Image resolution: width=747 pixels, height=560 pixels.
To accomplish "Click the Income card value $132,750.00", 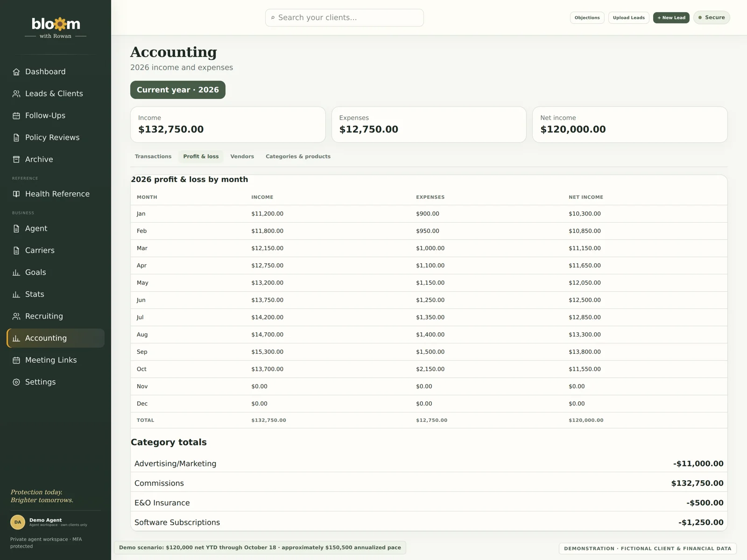I will pos(171,129).
